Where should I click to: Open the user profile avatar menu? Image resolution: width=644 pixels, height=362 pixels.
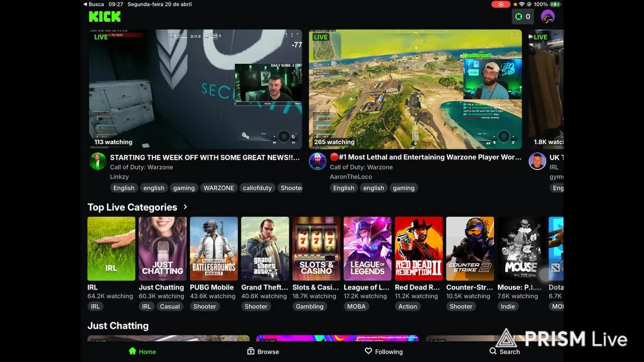click(547, 17)
